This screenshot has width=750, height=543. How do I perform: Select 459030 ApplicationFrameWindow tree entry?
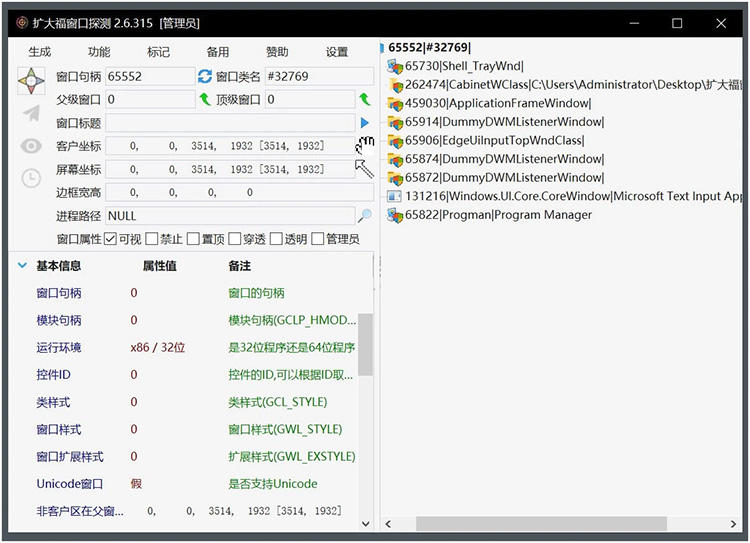497,103
